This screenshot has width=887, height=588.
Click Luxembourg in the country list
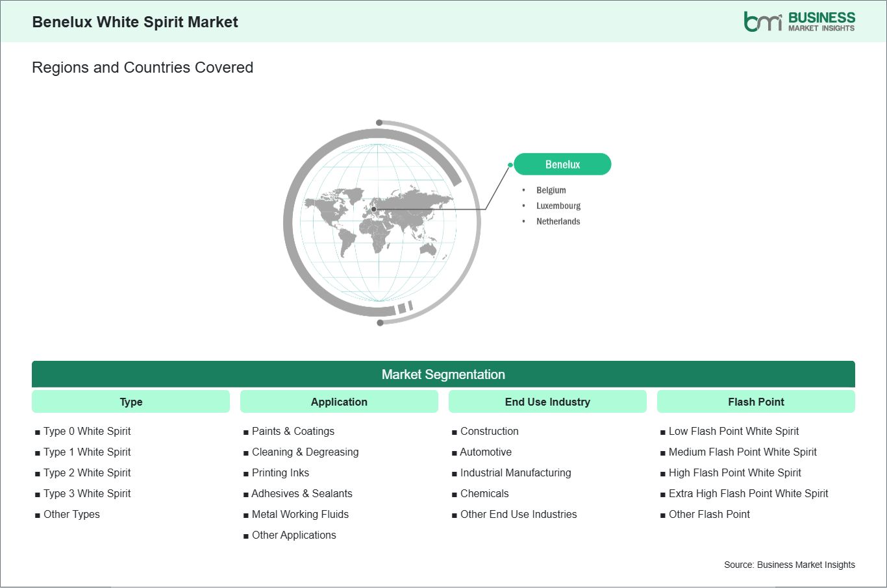(558, 206)
